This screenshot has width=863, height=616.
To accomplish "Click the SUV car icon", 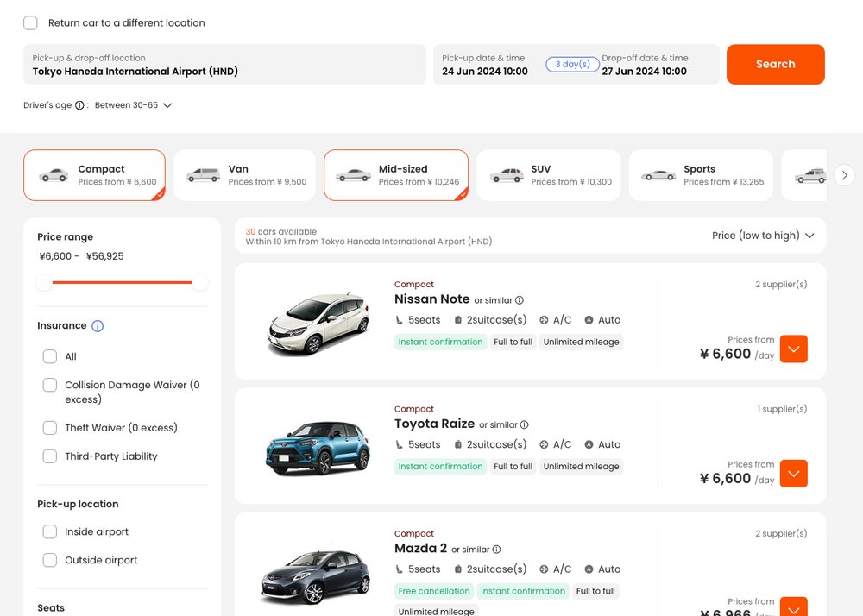I will [508, 174].
